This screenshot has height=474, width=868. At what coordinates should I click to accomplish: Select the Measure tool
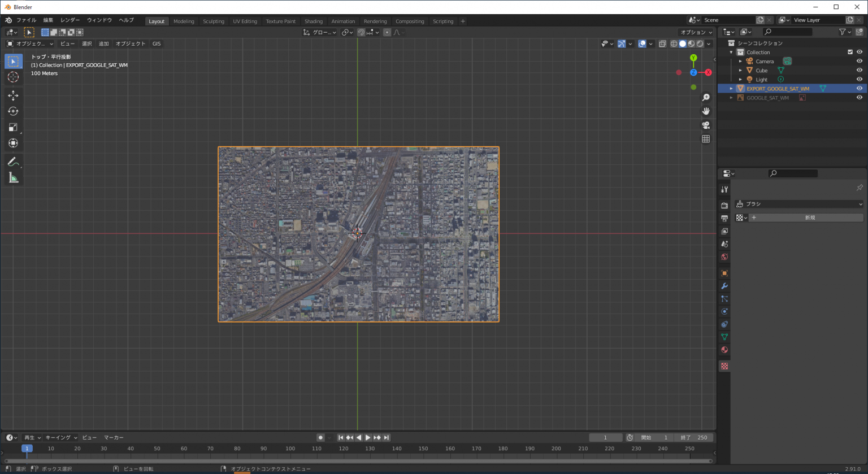pos(13,177)
